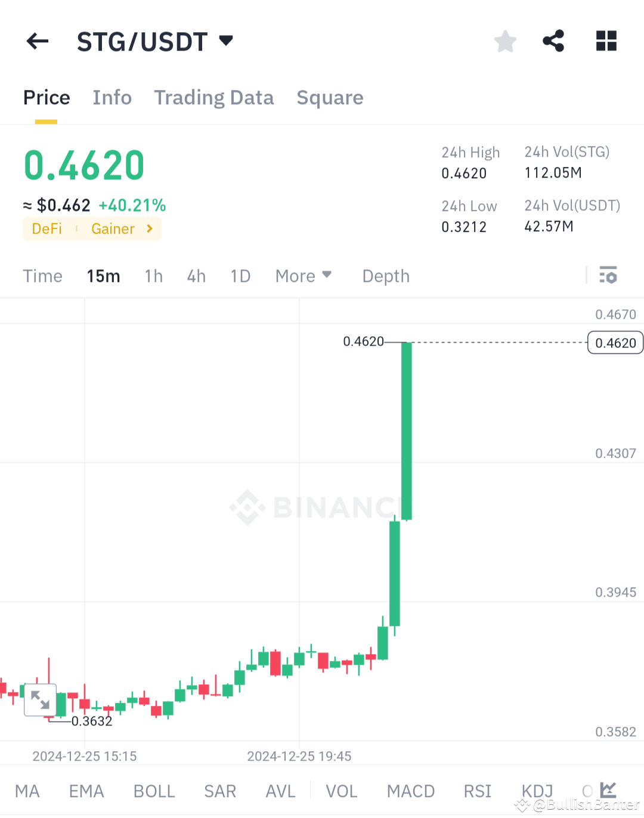
Task: Enable the VOL indicator overlay
Action: coord(342,791)
